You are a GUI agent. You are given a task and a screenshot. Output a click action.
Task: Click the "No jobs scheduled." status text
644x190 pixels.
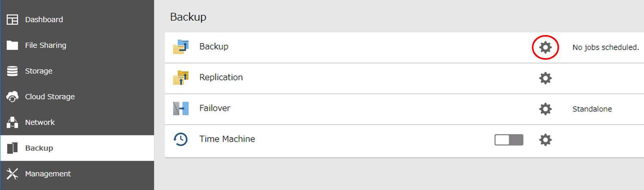(605, 48)
